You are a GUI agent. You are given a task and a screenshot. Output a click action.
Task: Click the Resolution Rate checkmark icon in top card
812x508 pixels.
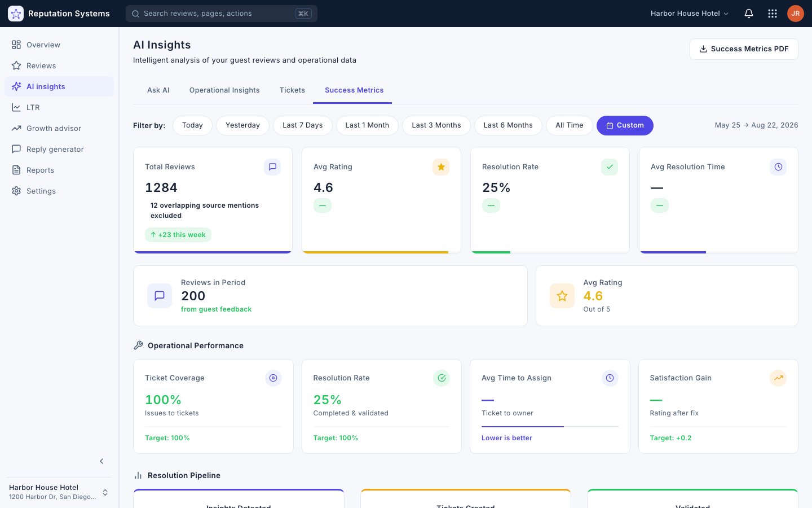(610, 167)
